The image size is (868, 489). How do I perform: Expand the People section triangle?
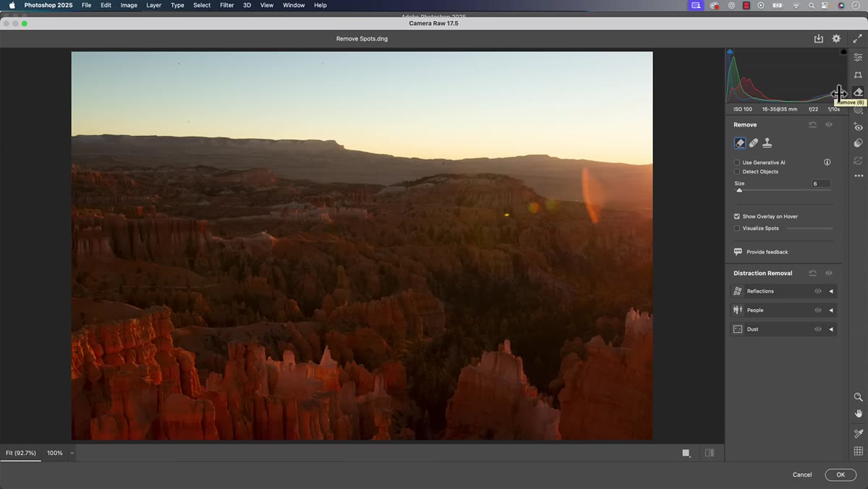click(x=831, y=310)
